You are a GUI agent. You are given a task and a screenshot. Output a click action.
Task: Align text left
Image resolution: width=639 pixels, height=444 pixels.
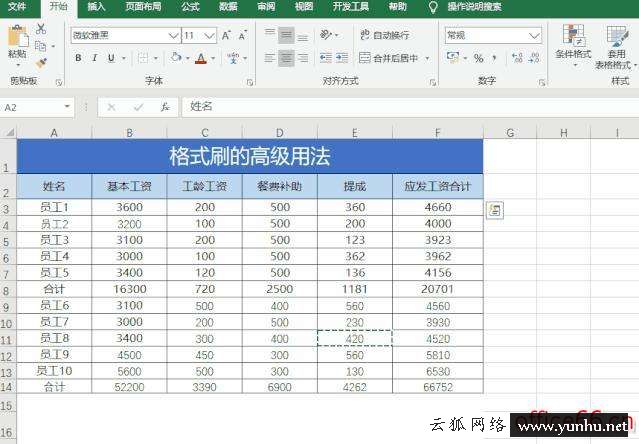click(x=269, y=58)
